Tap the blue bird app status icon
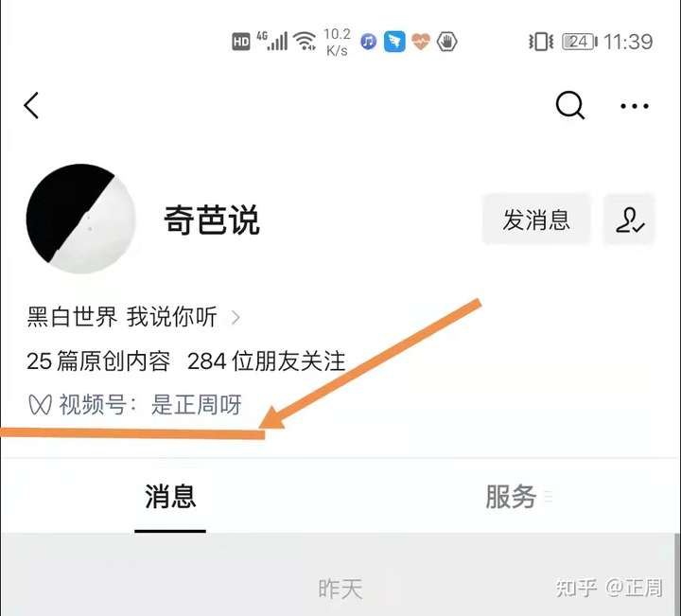 coord(394,42)
